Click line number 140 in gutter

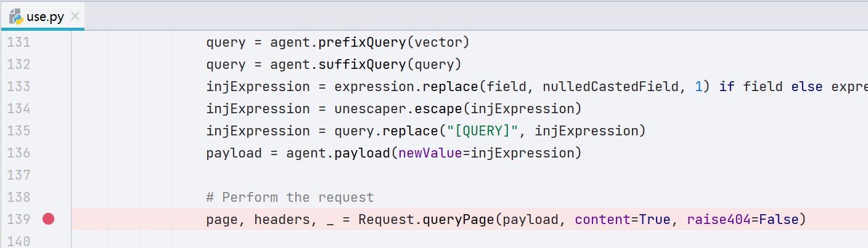pyautogui.click(x=18, y=241)
